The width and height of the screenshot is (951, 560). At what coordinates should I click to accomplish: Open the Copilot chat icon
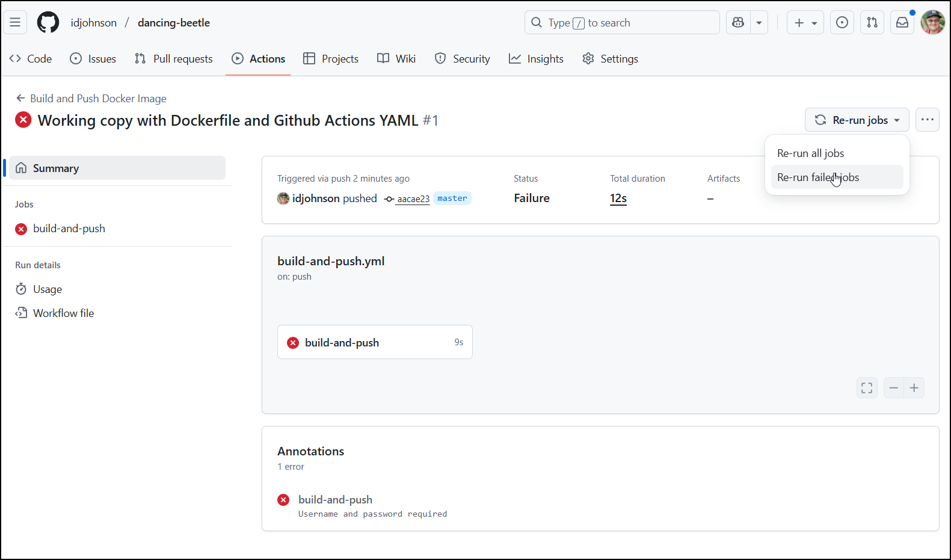pos(738,22)
